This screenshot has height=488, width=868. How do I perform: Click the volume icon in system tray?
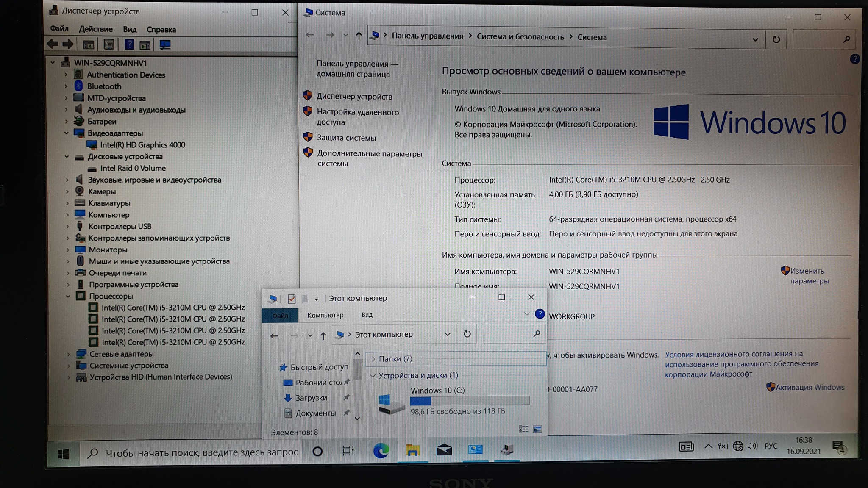(752, 446)
